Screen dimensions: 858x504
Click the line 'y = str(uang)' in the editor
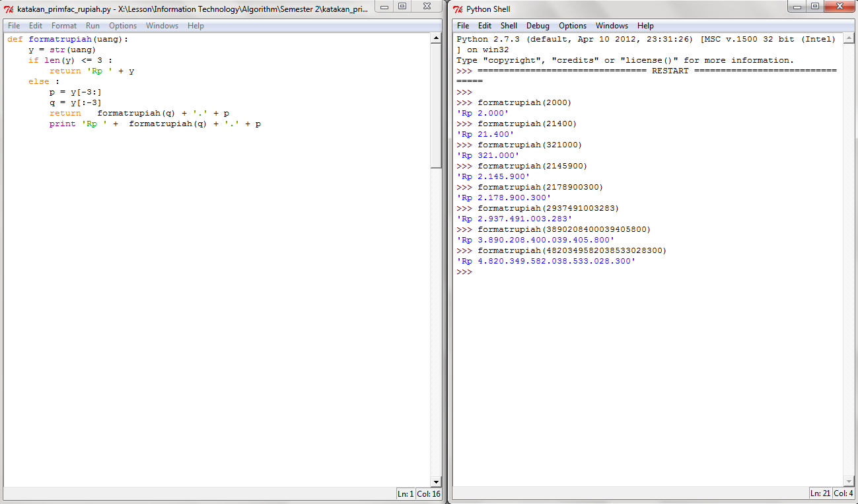coord(62,50)
